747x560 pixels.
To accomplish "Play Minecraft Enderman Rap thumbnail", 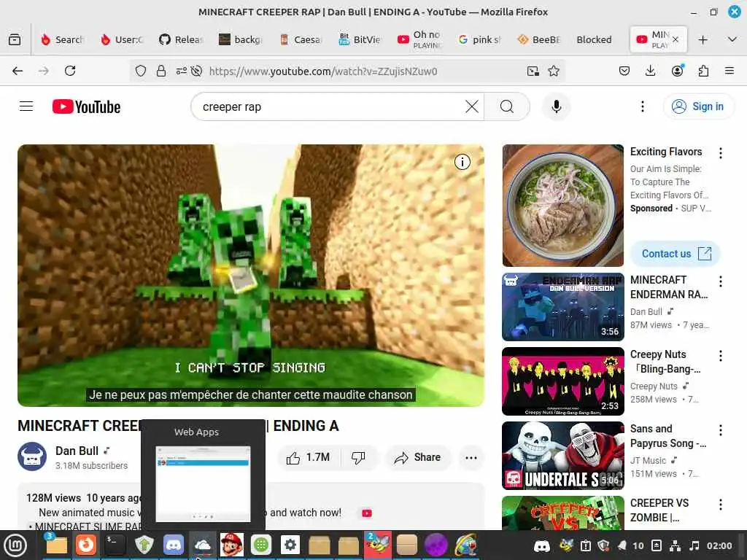I will point(562,307).
